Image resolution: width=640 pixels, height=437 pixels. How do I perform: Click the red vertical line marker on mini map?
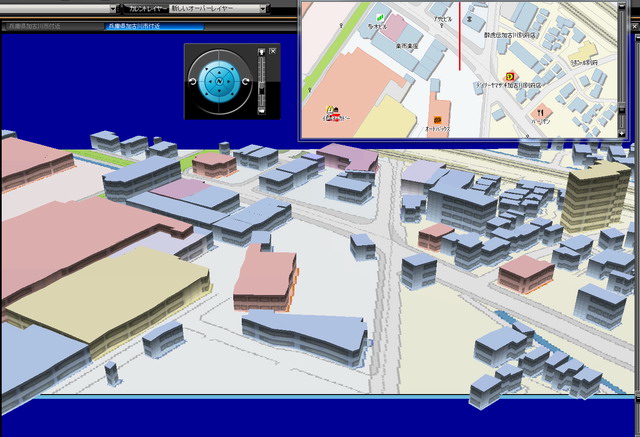pyautogui.click(x=460, y=36)
